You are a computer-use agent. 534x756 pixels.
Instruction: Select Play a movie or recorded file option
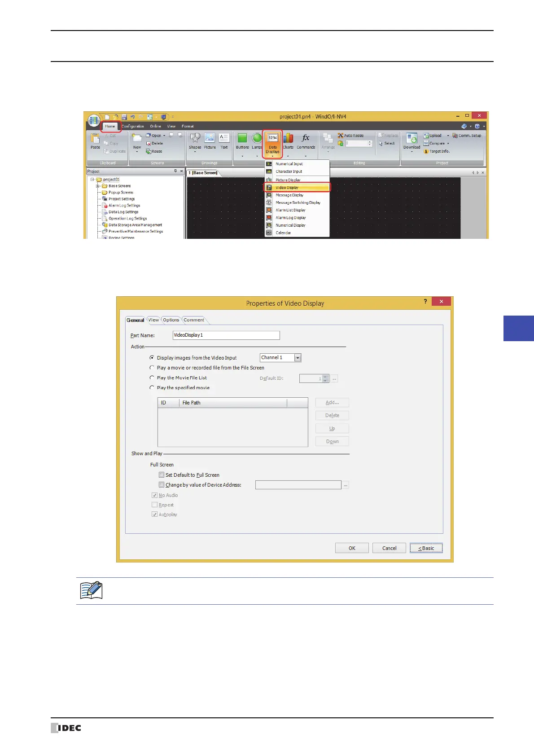click(x=152, y=368)
